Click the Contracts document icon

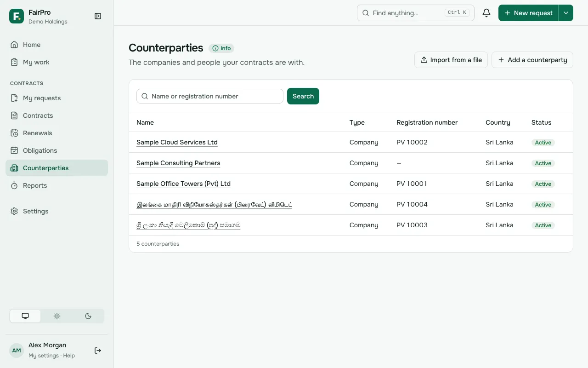tap(14, 115)
